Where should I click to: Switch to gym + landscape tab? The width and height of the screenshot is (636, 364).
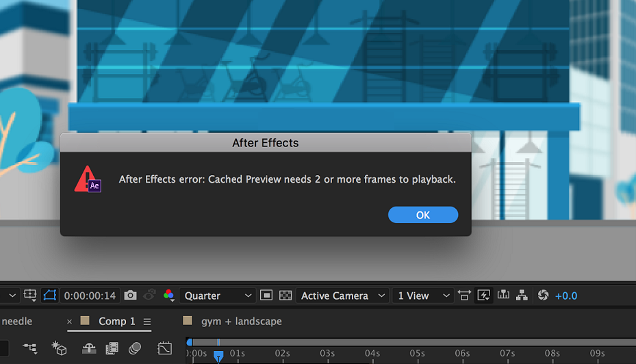[x=242, y=322]
